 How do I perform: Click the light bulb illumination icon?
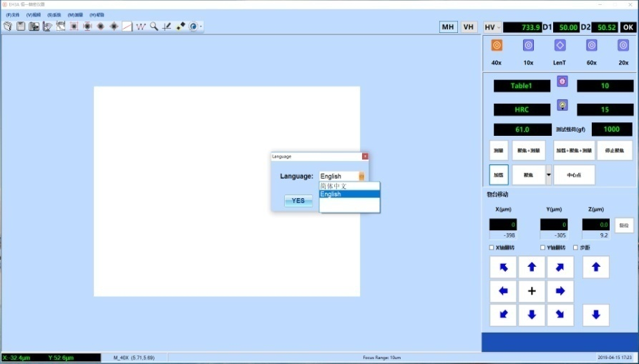(562, 105)
